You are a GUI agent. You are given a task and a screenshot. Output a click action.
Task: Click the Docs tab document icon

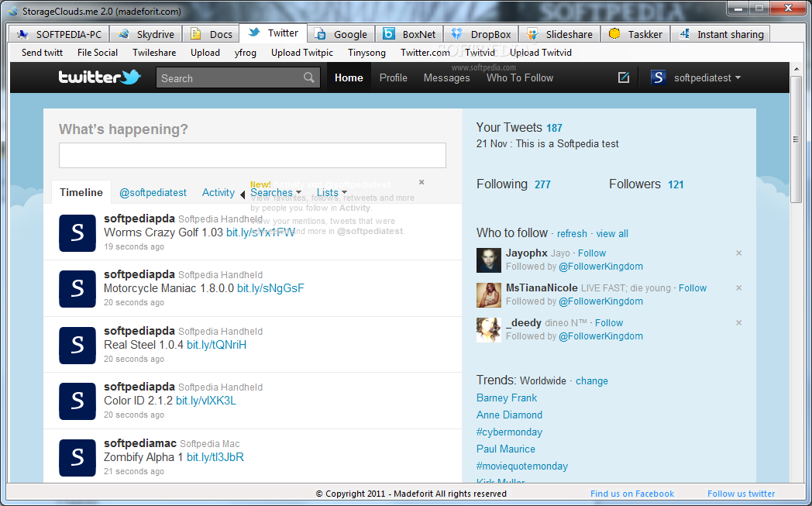pos(196,34)
